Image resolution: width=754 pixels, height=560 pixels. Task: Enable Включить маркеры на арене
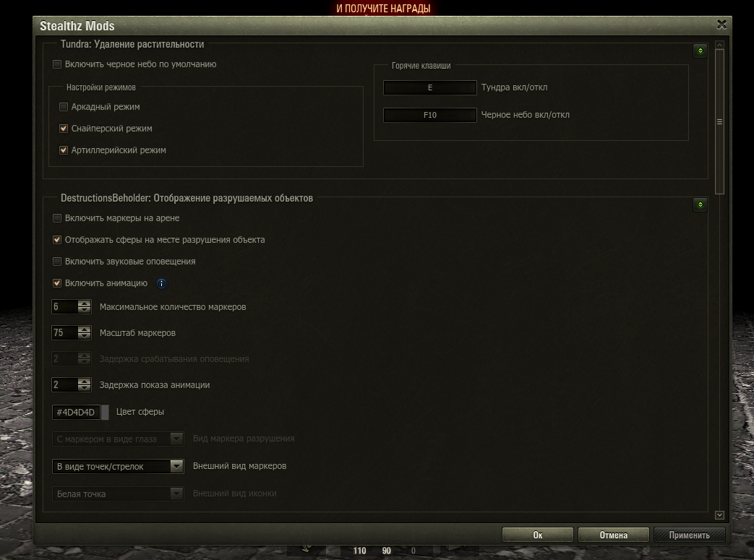point(57,218)
